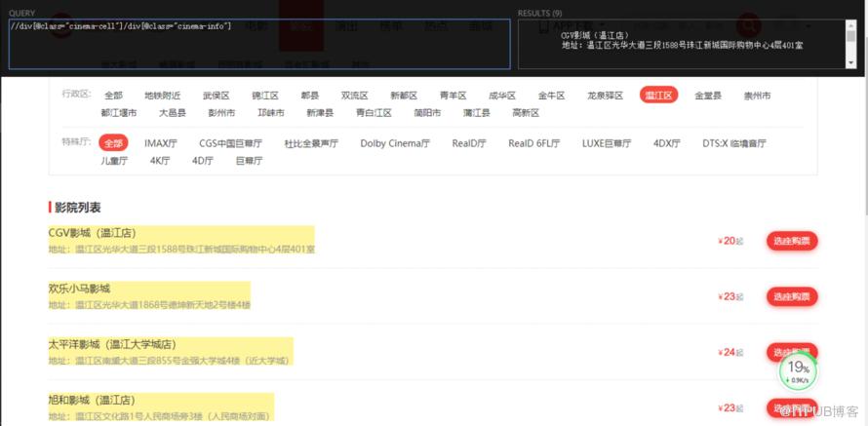Filter halls by 4DX厅

coord(666,144)
